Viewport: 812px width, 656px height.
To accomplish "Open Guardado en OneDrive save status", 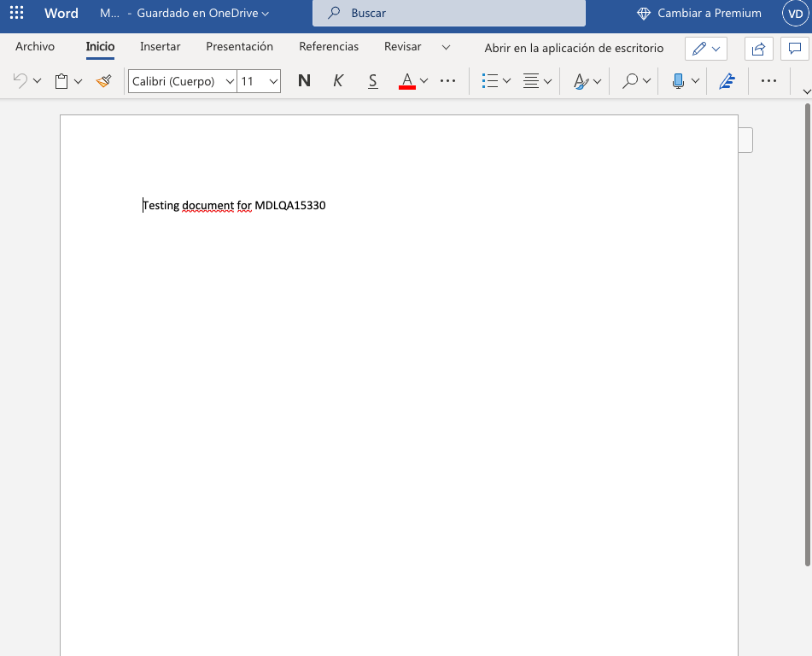I will (x=202, y=13).
